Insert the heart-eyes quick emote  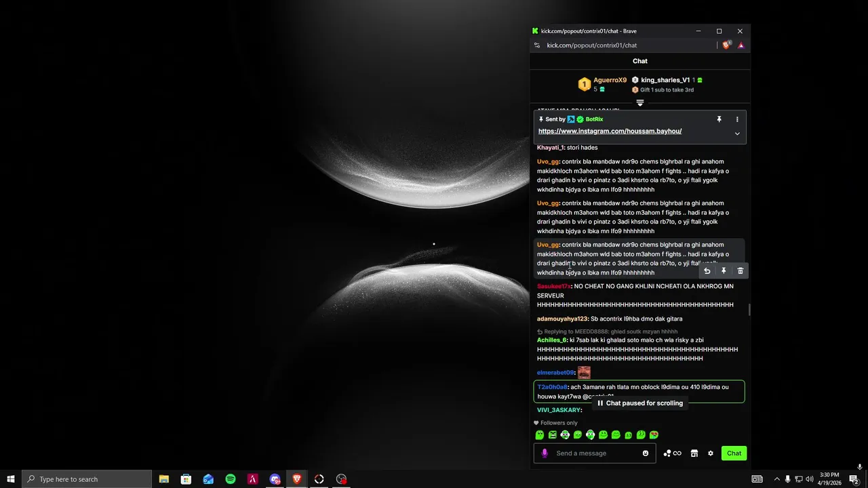(x=654, y=435)
